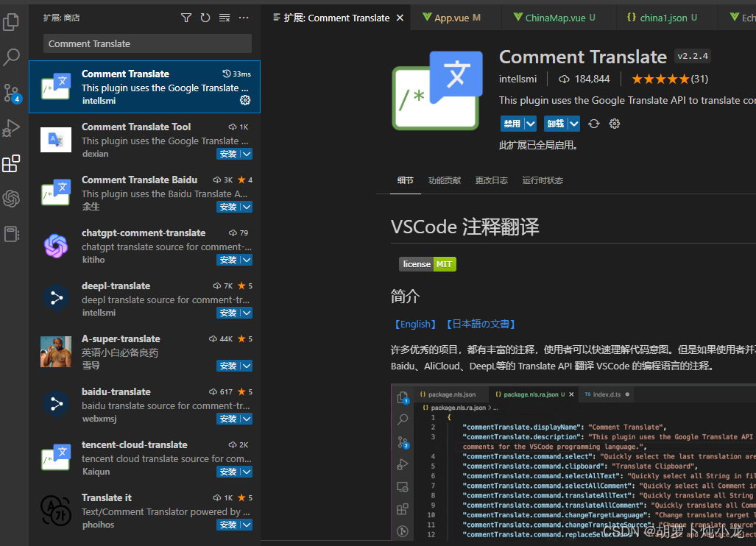Open Source Control view with badge 4
756x546 pixels.
[x=11, y=93]
